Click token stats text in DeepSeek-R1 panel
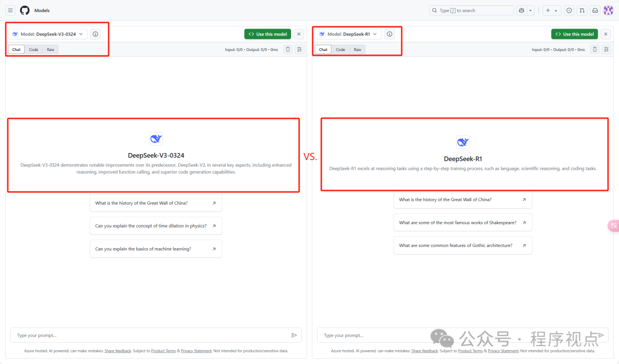The height and width of the screenshot is (364, 619). tap(558, 50)
